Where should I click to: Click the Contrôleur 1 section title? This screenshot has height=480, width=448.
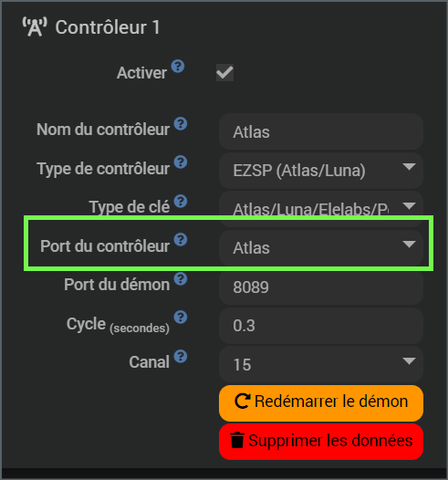tap(108, 27)
